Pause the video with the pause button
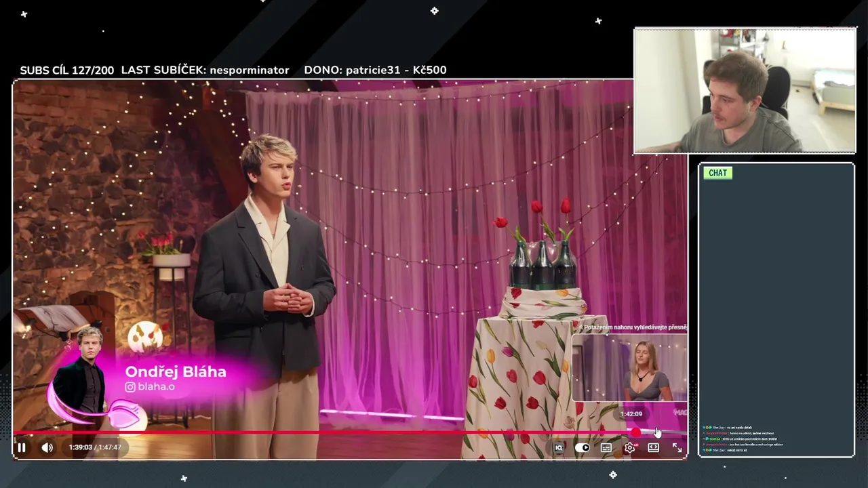The image size is (868, 488). [21, 447]
